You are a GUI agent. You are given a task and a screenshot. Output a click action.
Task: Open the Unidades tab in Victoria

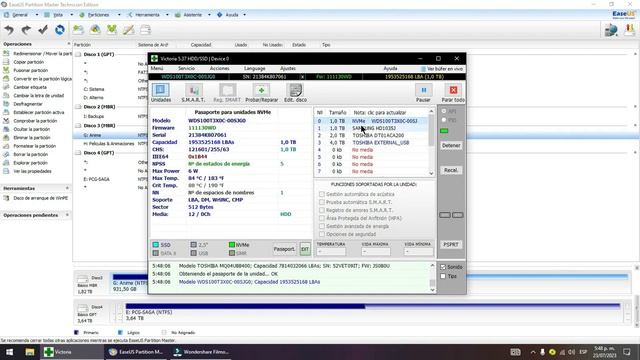click(x=161, y=93)
